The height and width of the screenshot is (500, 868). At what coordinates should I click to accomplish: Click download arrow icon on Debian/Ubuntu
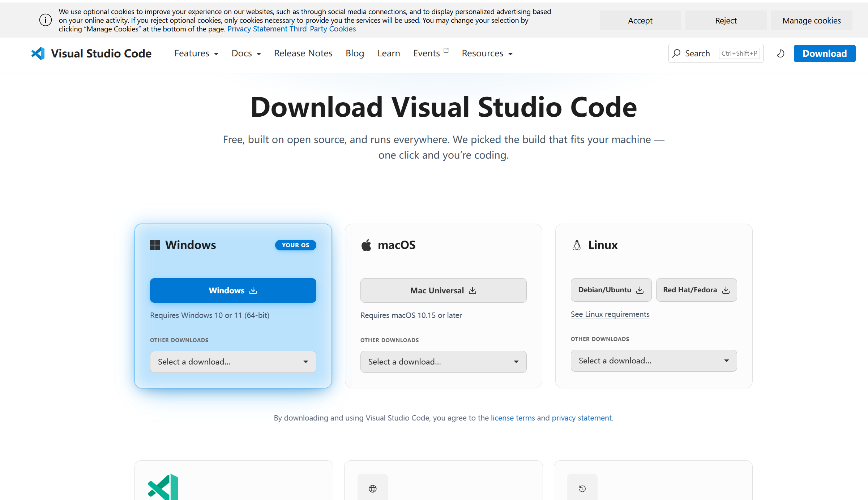tap(640, 290)
